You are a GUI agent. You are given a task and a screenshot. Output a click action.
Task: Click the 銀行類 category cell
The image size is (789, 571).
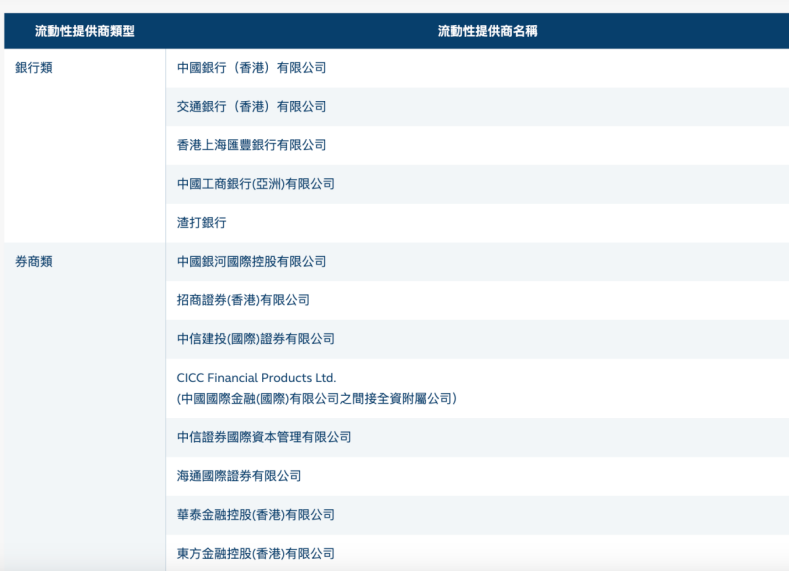(x=85, y=145)
